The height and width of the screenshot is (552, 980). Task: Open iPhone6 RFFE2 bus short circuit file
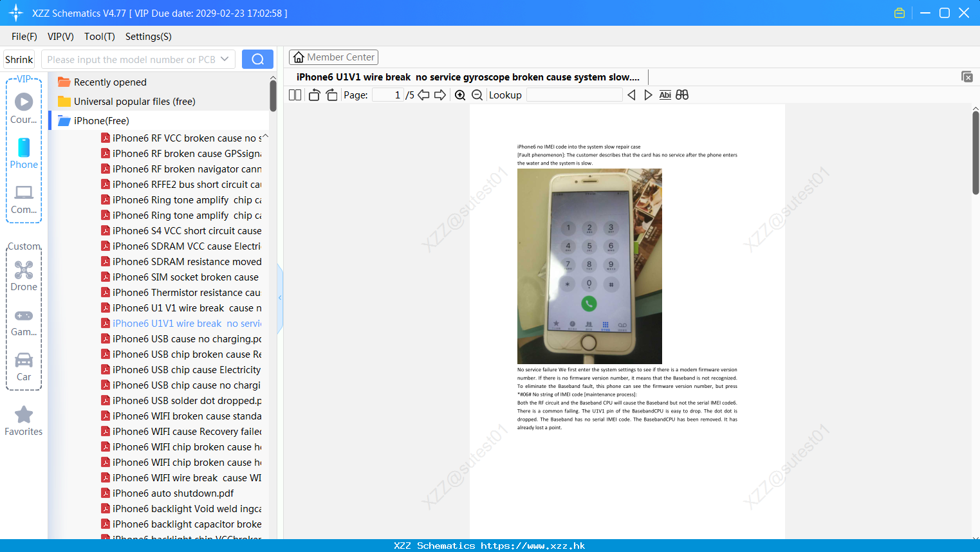click(181, 185)
